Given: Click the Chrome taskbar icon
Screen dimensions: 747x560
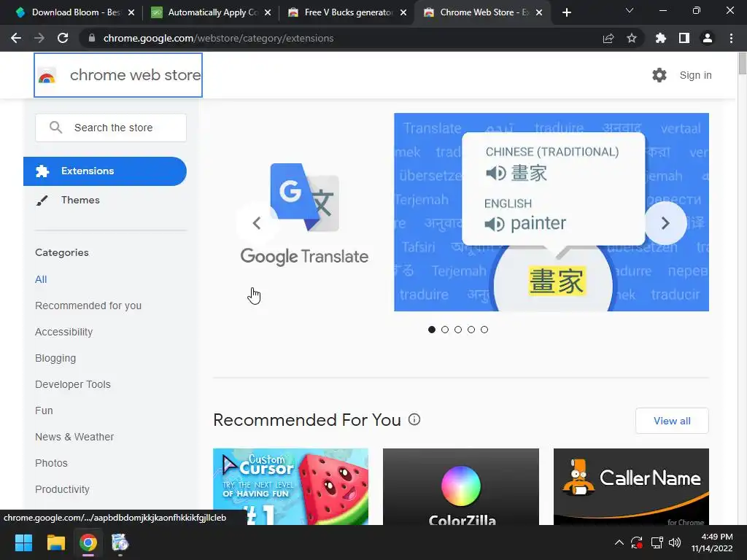Looking at the screenshot, I should point(88,542).
